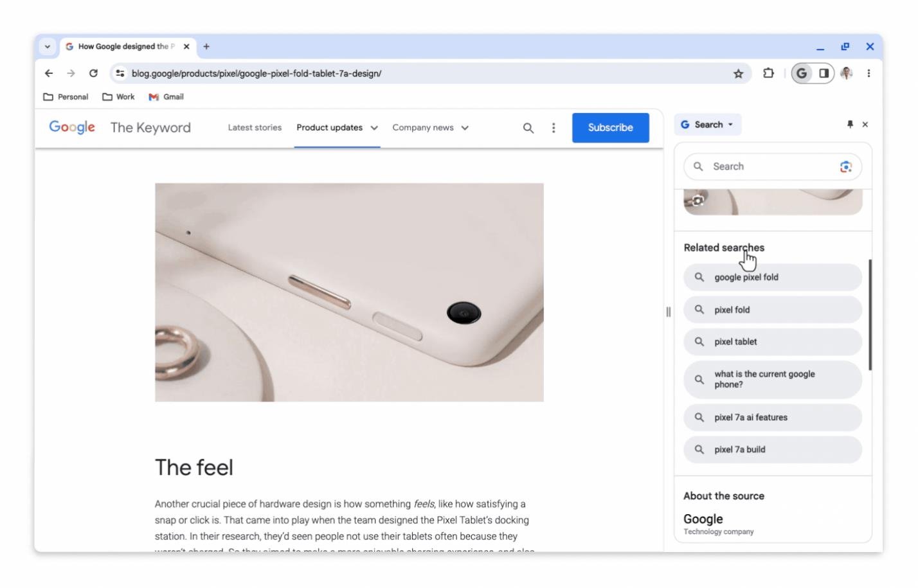Viewport: 918px width, 588px height.
Task: Open a new tab with the plus icon
Action: [206, 46]
